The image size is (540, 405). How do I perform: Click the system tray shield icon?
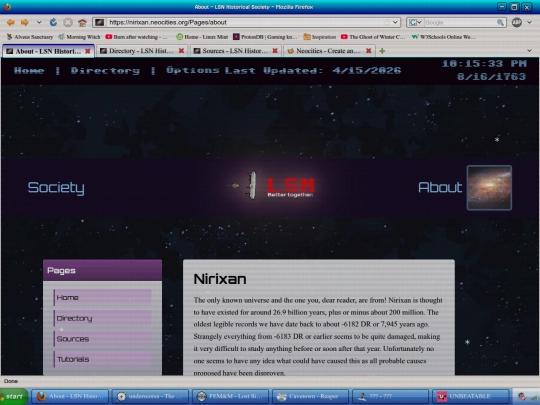tap(522, 397)
